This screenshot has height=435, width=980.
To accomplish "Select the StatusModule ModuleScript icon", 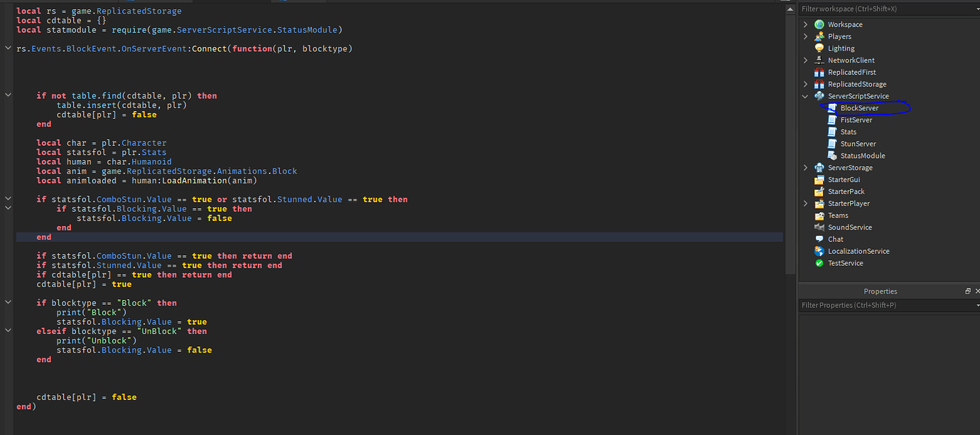I will (x=832, y=155).
